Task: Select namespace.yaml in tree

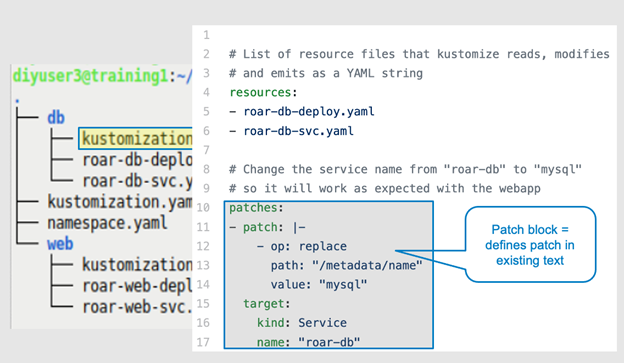Action: (x=107, y=223)
